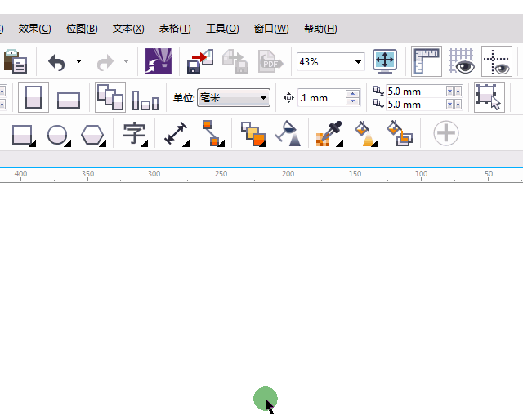Viewport: 523px width, 420px height.
Task: Select the Text tool 字
Action: click(x=135, y=134)
